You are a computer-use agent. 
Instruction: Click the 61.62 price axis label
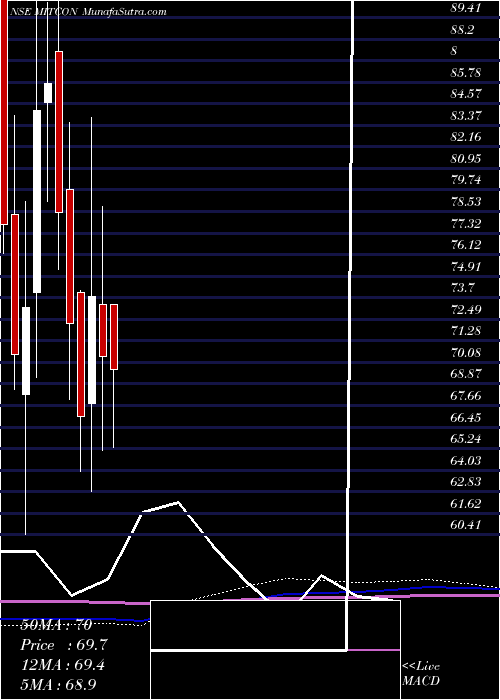pyautogui.click(x=466, y=504)
